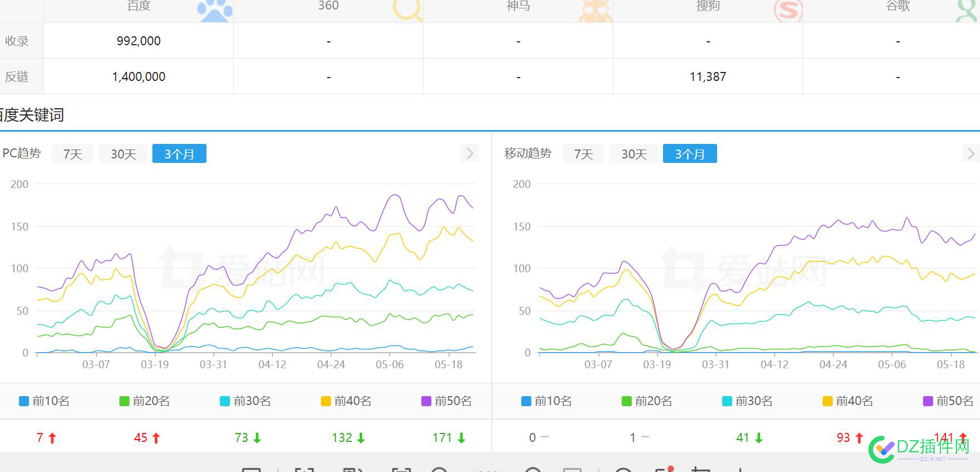Click 03-19 date on mobile chart axis

(657, 365)
